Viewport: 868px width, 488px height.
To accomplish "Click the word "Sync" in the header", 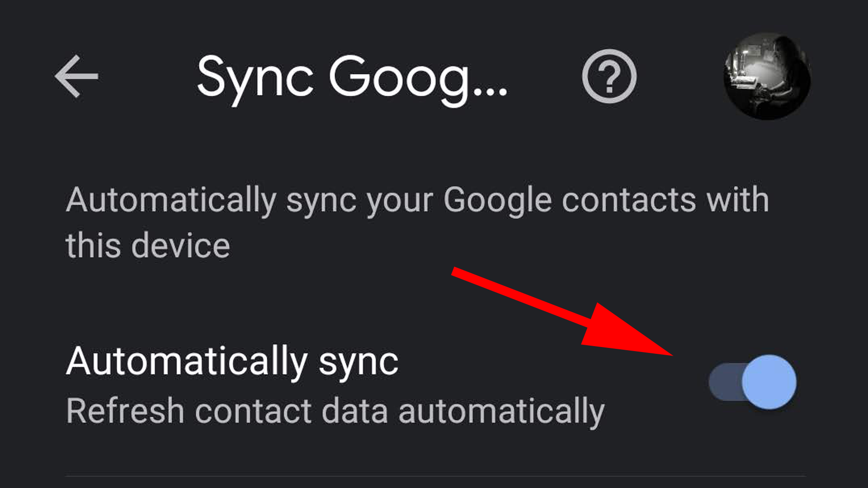I will (255, 78).
